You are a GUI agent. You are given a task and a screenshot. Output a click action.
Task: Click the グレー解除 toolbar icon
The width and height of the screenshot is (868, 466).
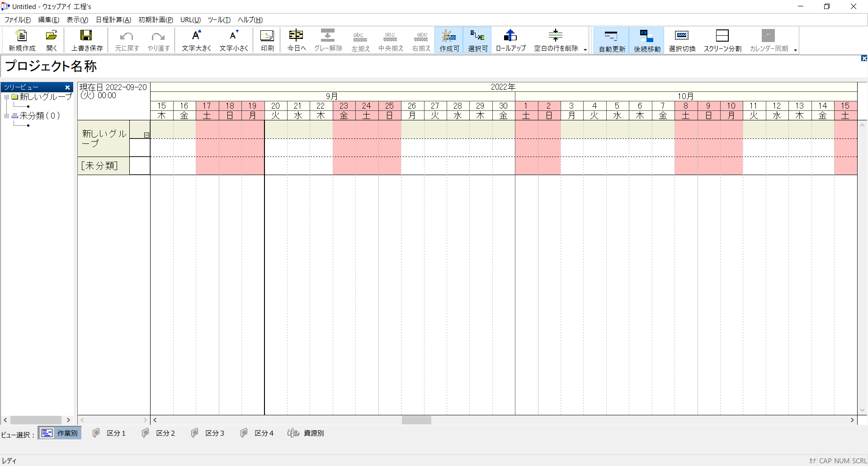pos(328,40)
